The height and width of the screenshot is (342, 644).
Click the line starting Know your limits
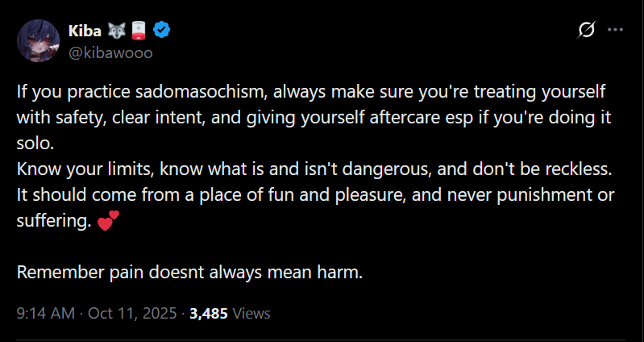(314, 169)
